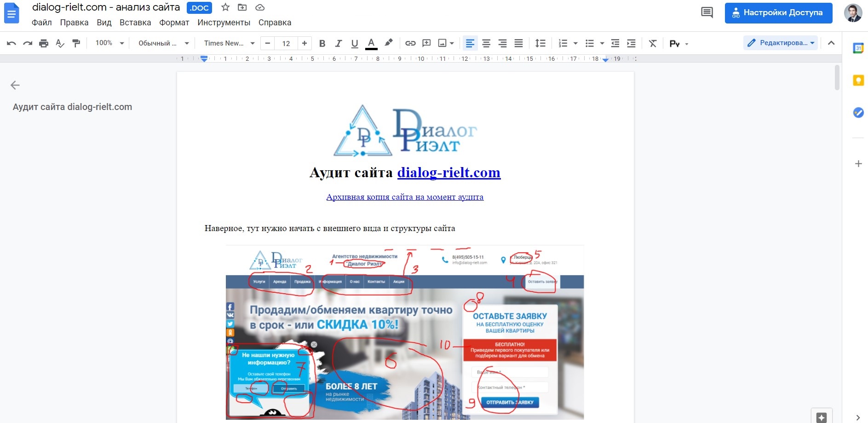
Task: Select the paint format roller
Action: point(76,43)
